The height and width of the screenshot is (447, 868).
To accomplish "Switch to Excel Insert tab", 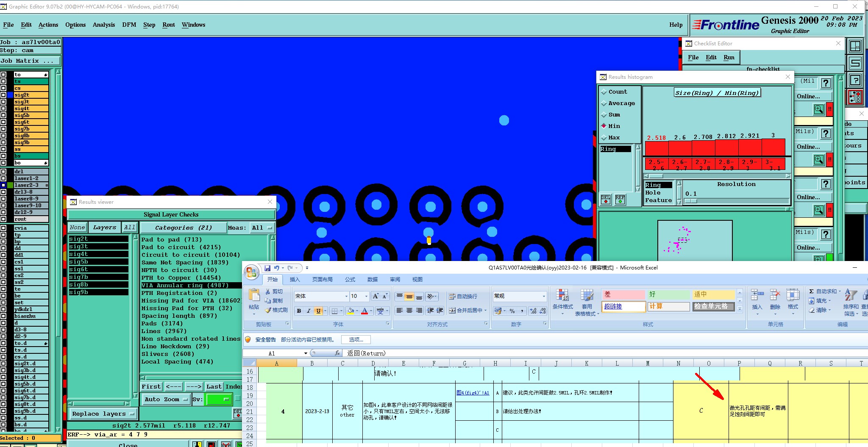I will pyautogui.click(x=295, y=279).
